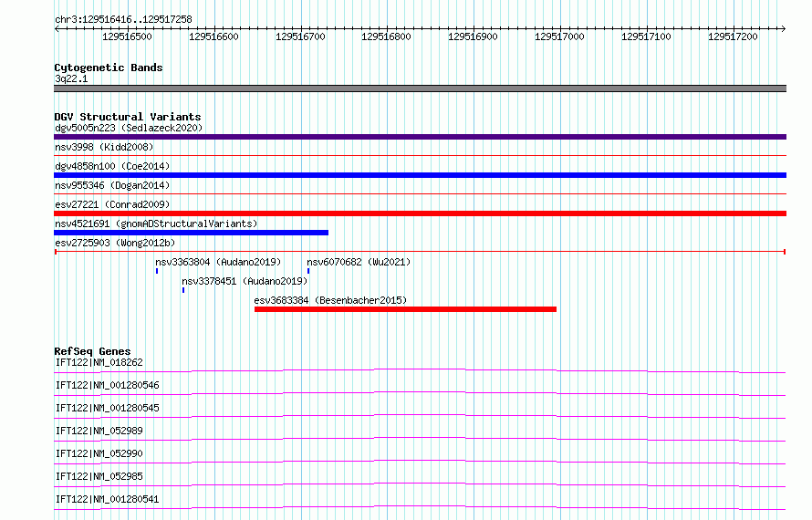812x520 pixels.
Task: Click the RefSeq Genes track heading
Action: pos(92,351)
